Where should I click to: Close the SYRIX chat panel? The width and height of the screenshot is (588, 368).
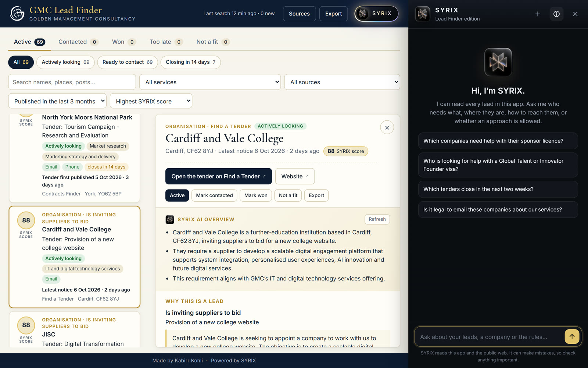575,14
